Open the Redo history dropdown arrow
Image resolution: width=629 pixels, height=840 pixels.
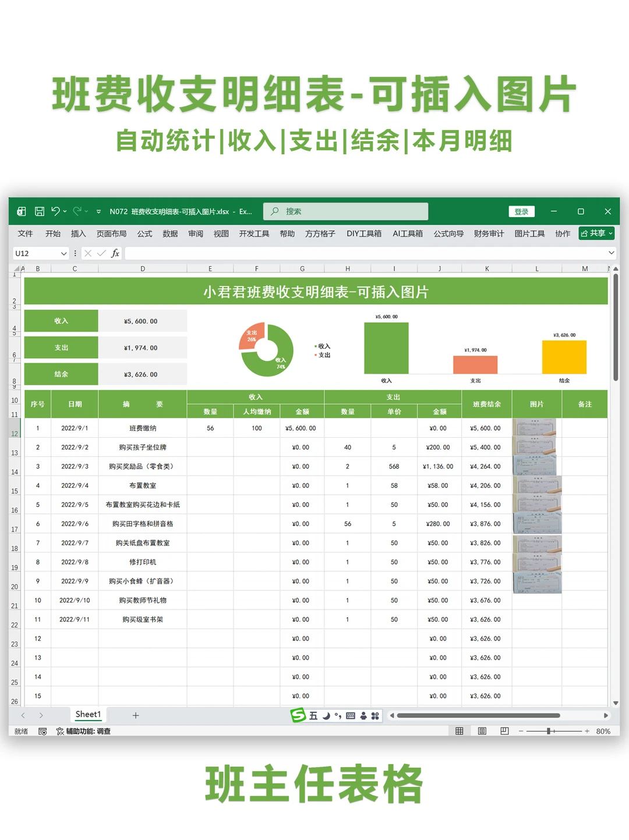click(86, 211)
